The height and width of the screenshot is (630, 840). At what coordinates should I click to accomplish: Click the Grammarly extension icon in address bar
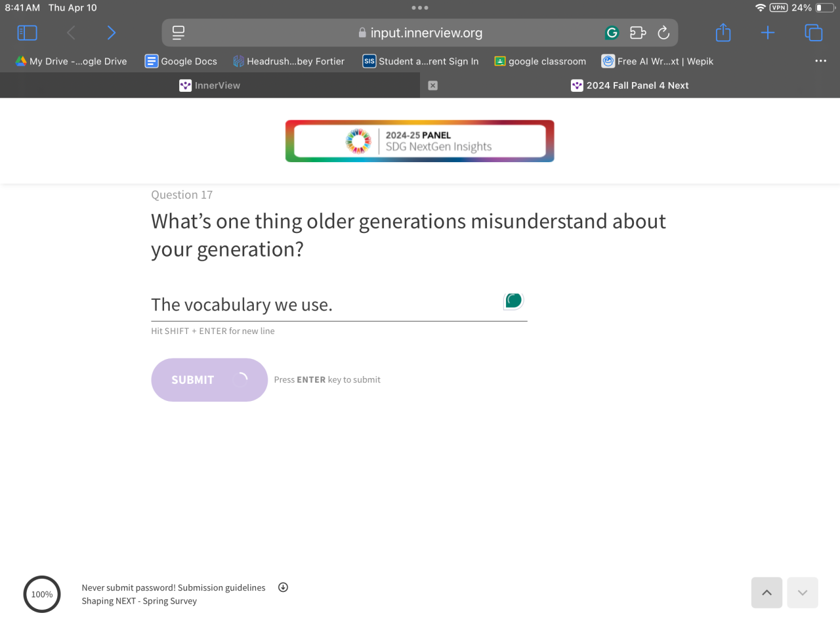pyautogui.click(x=612, y=33)
